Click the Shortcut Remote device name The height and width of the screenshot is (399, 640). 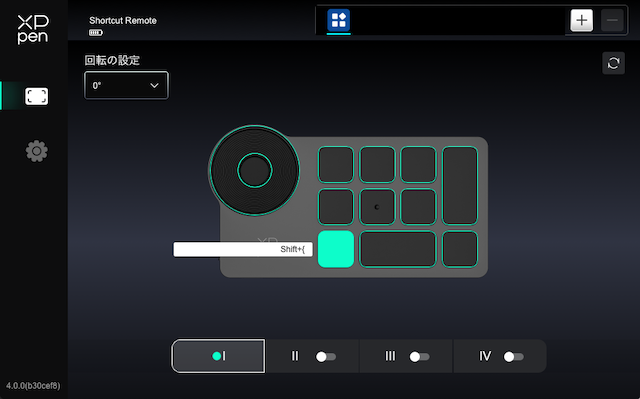123,20
